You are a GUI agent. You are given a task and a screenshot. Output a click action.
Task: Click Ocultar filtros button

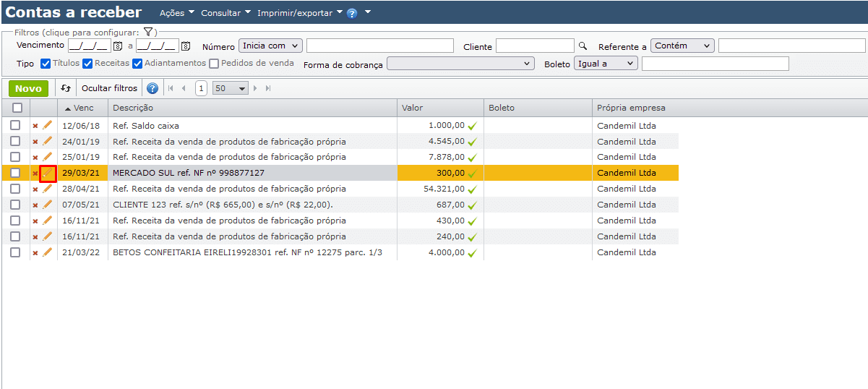[x=109, y=88]
